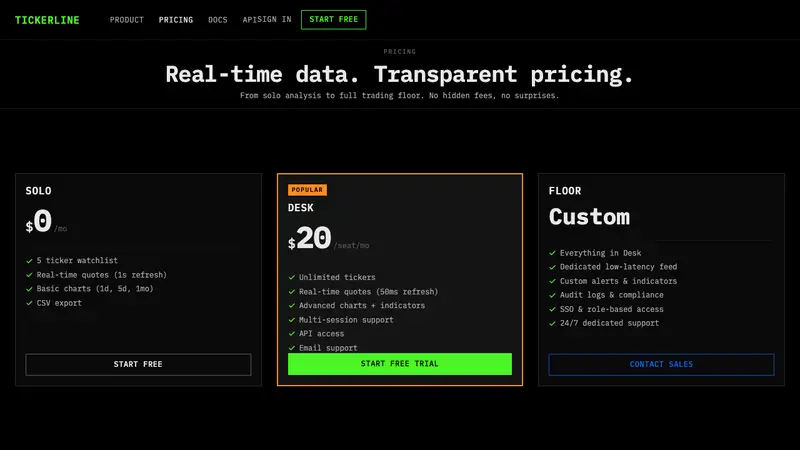The width and height of the screenshot is (800, 450).
Task: Click the text 'Audit logs & compliance'
Action: point(612,295)
